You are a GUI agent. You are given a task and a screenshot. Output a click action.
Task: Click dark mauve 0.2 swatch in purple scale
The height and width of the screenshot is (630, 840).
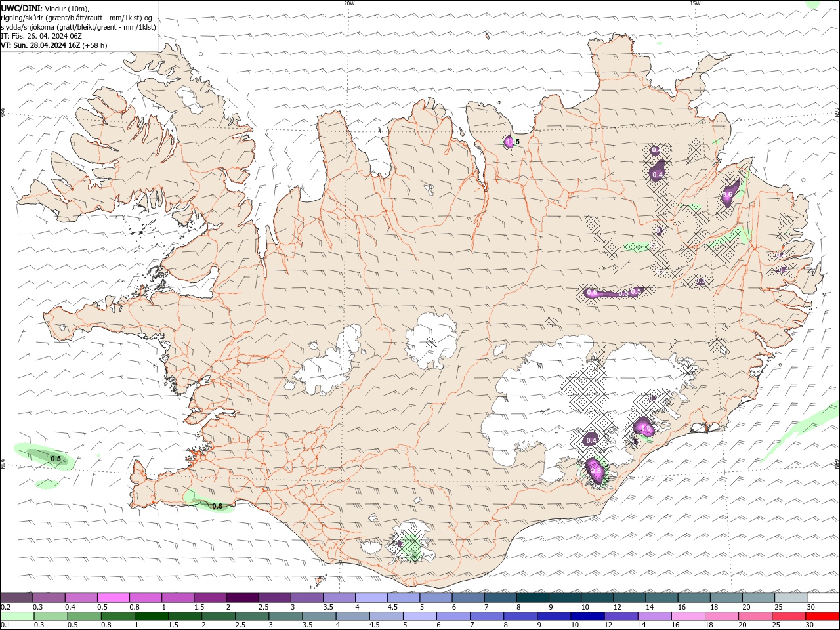click(x=16, y=598)
